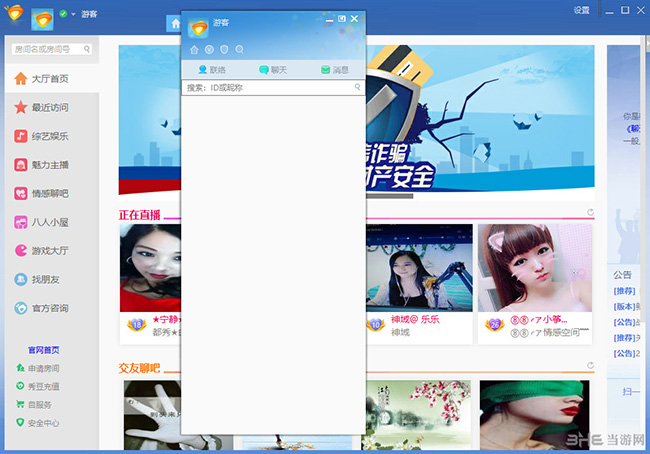Image resolution: width=650 pixels, height=454 pixels.
Task: Refresh the 正在直播 section
Action: [x=591, y=212]
